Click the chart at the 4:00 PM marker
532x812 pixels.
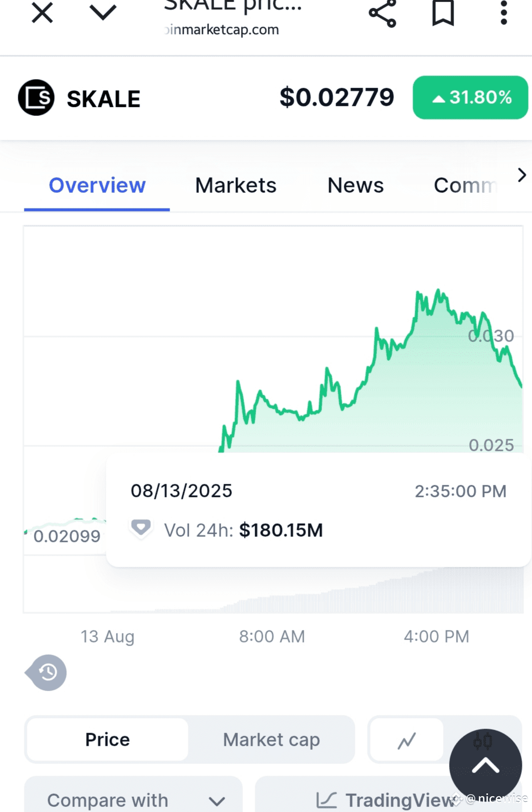[x=436, y=636]
